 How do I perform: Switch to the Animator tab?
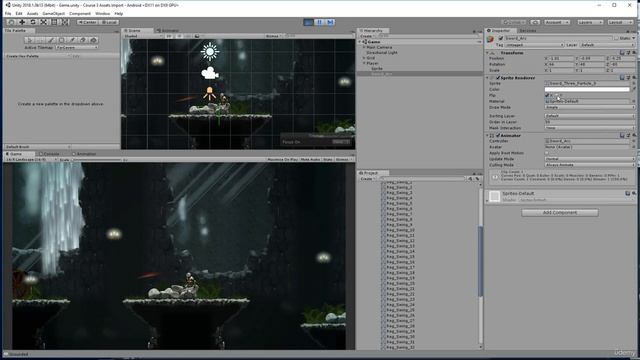(168, 31)
